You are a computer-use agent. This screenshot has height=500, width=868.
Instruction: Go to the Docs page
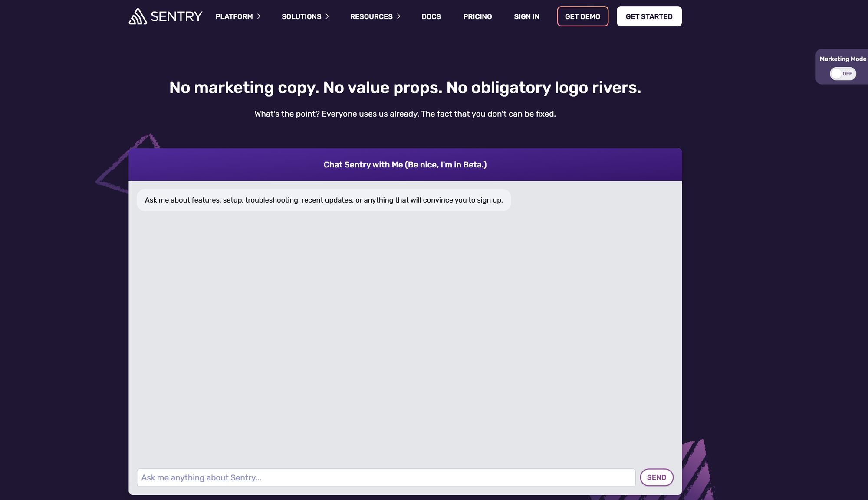pyautogui.click(x=431, y=16)
